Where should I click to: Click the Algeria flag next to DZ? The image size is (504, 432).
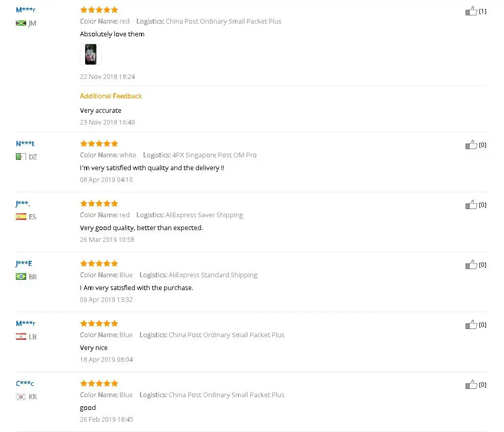(x=21, y=157)
